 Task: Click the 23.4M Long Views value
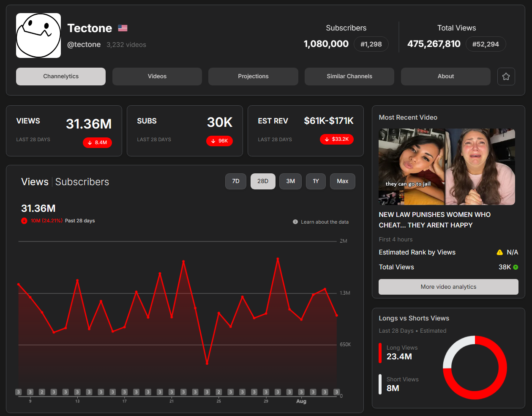pos(399,357)
